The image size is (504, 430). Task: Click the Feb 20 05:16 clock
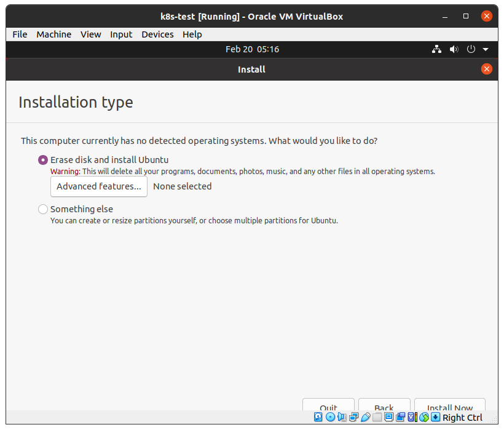coord(253,49)
